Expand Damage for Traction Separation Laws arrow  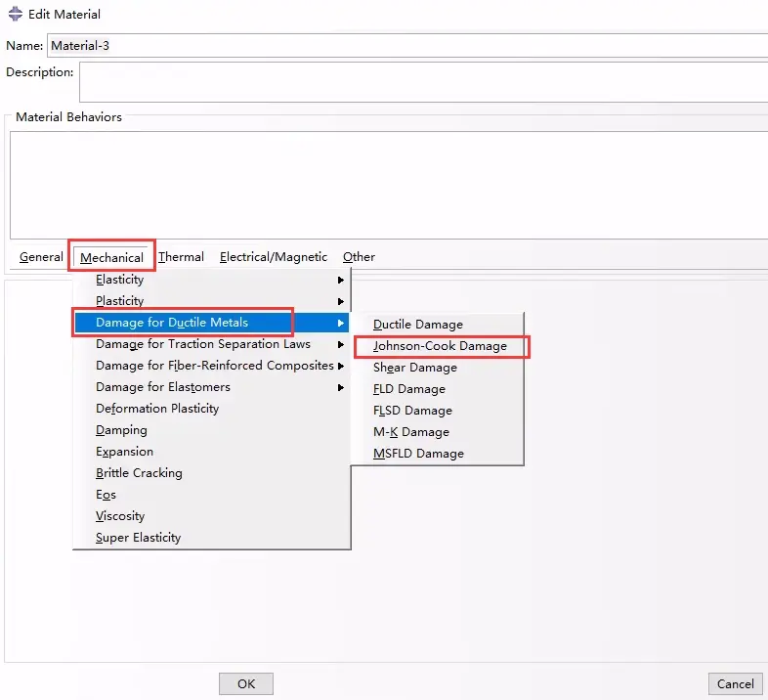[341, 344]
